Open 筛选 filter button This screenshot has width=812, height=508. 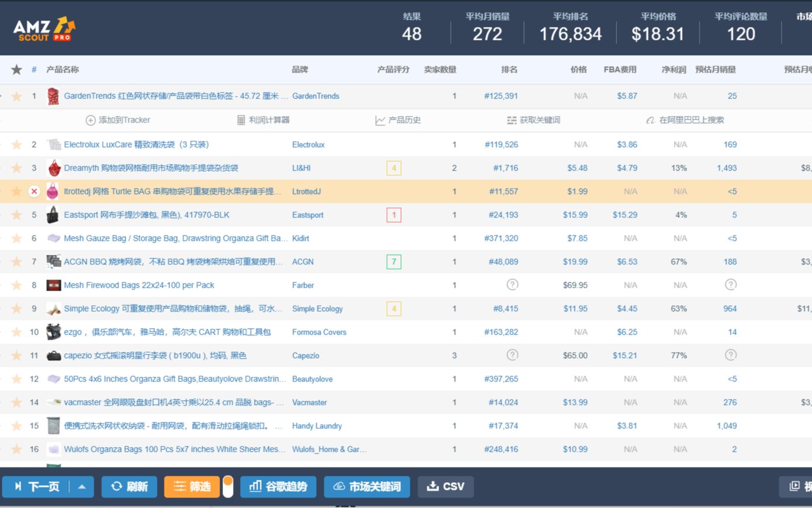[192, 486]
